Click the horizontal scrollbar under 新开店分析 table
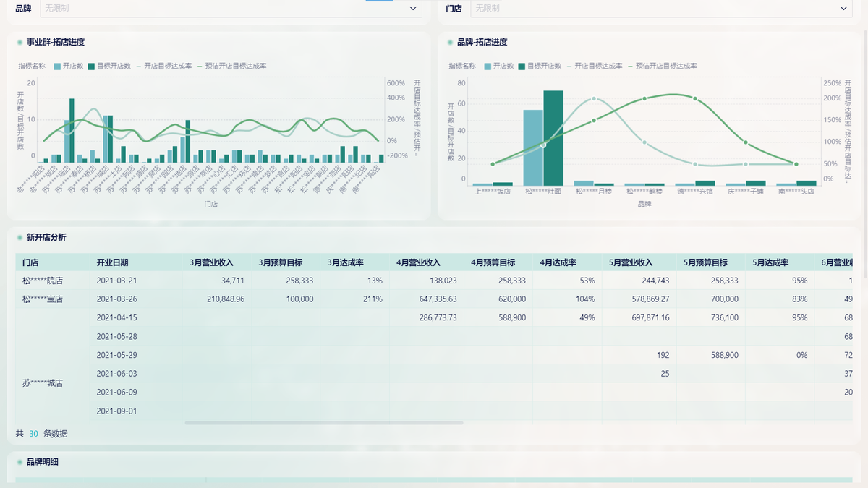 [323, 423]
